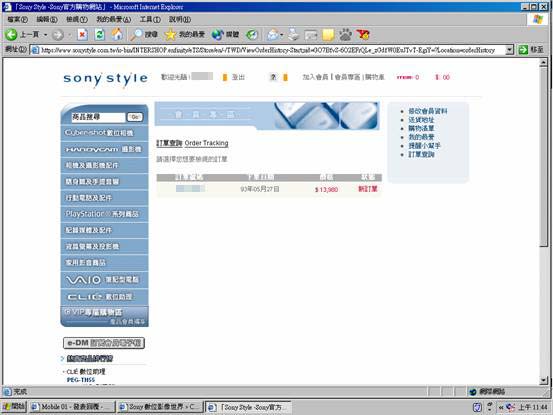Click the item count cart indicator in header
The height and width of the screenshot is (415, 553).
[408, 77]
